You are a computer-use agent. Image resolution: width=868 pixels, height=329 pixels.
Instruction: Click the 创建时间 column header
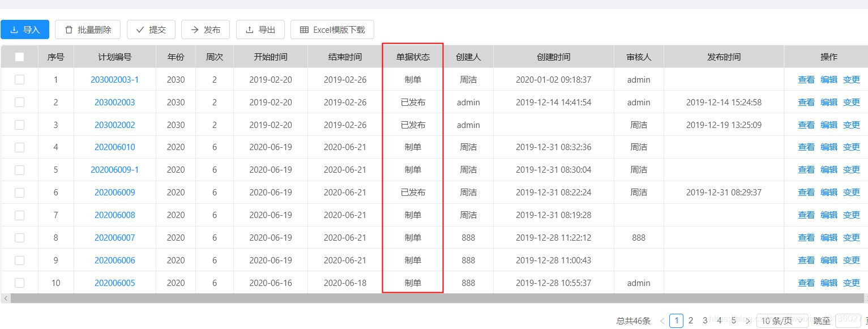[554, 57]
